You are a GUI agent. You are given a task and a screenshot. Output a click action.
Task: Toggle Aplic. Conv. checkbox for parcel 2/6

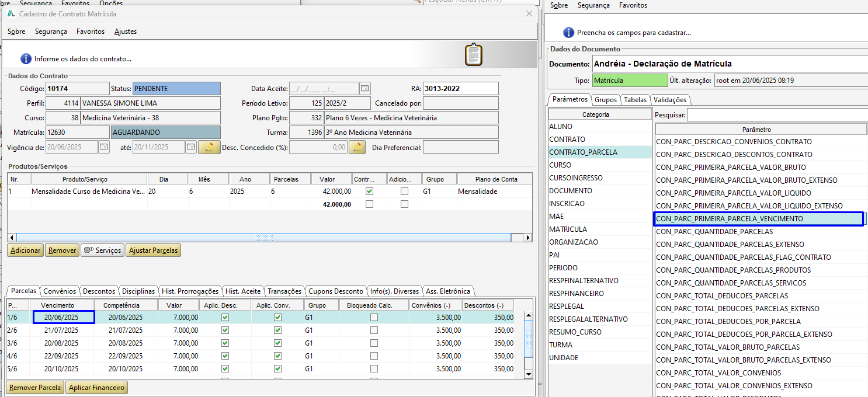point(277,330)
